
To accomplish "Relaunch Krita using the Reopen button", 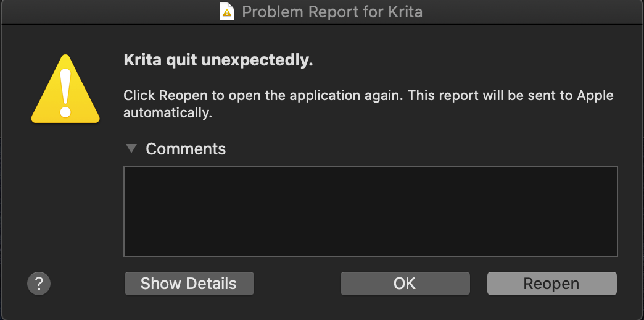I will [551, 284].
